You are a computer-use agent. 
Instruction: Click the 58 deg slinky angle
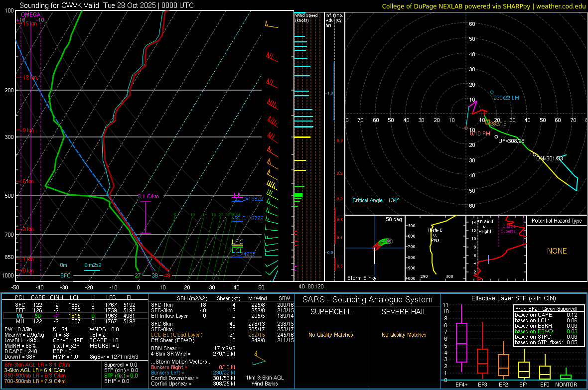click(394, 219)
